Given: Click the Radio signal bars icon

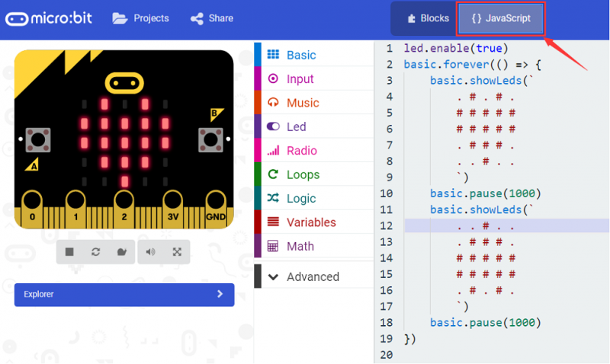Looking at the screenshot, I should (x=273, y=150).
